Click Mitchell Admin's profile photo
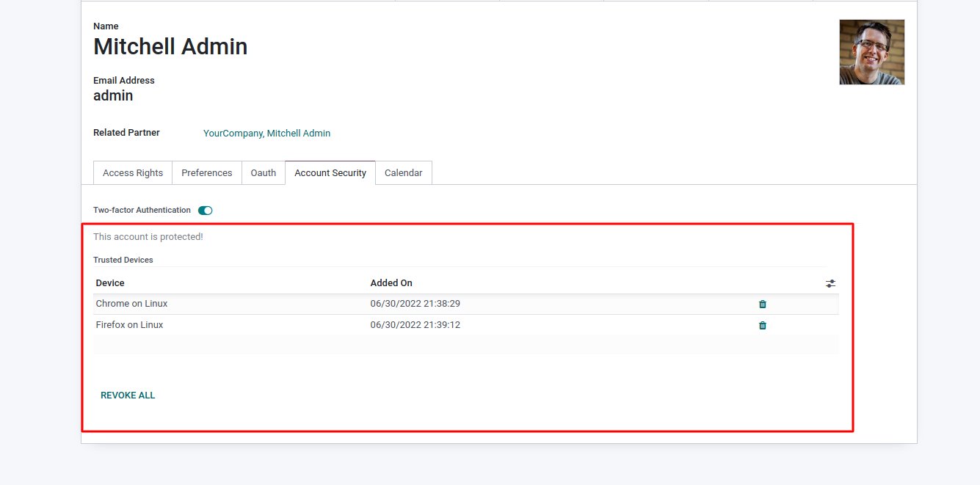Viewport: 980px width, 485px height. pyautogui.click(x=871, y=52)
